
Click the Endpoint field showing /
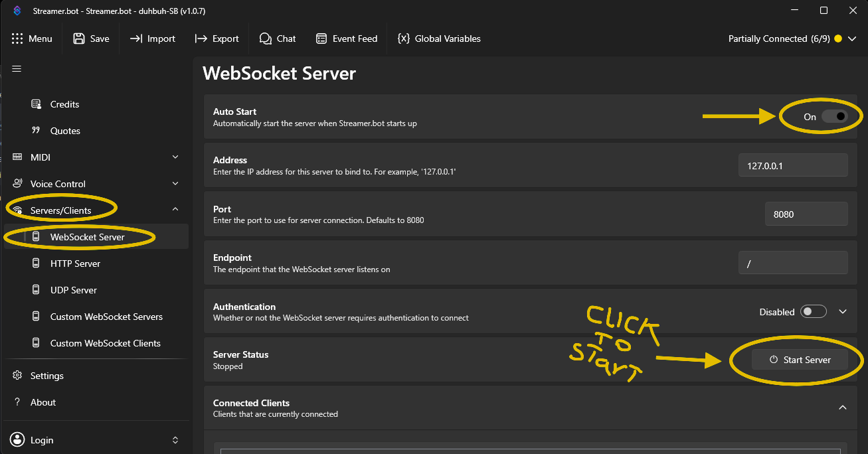(x=793, y=263)
